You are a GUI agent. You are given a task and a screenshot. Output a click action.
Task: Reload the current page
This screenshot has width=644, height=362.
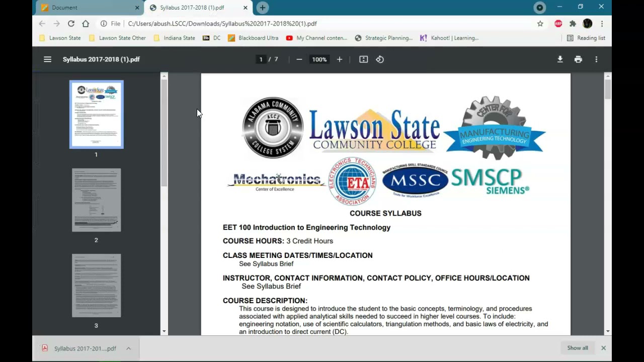(71, 24)
